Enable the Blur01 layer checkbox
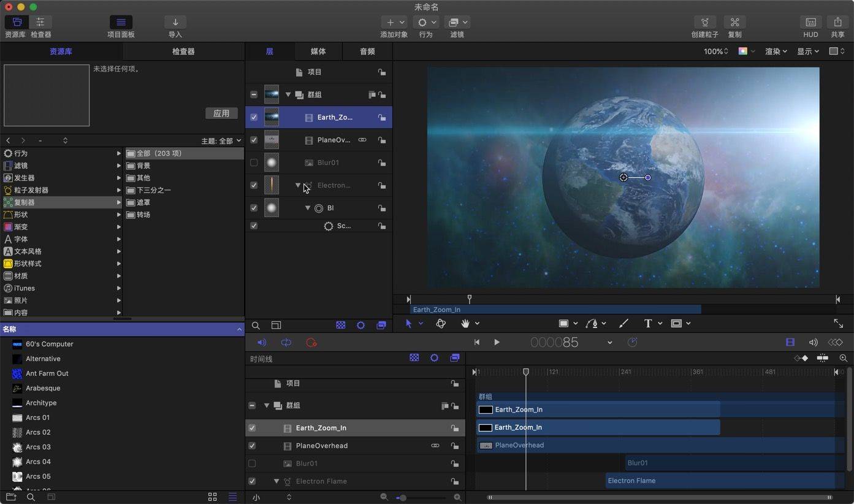 pos(253,162)
